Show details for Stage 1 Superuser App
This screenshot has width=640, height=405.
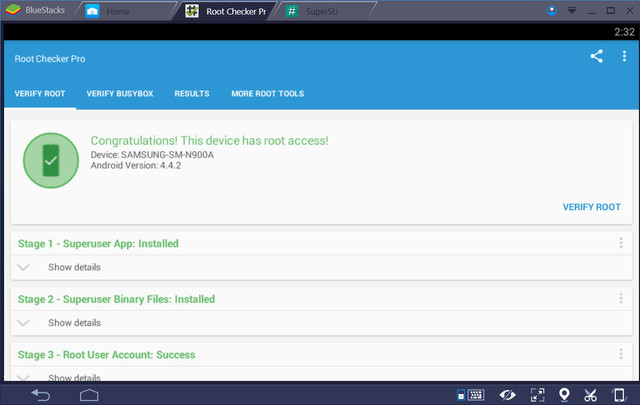[x=74, y=267]
